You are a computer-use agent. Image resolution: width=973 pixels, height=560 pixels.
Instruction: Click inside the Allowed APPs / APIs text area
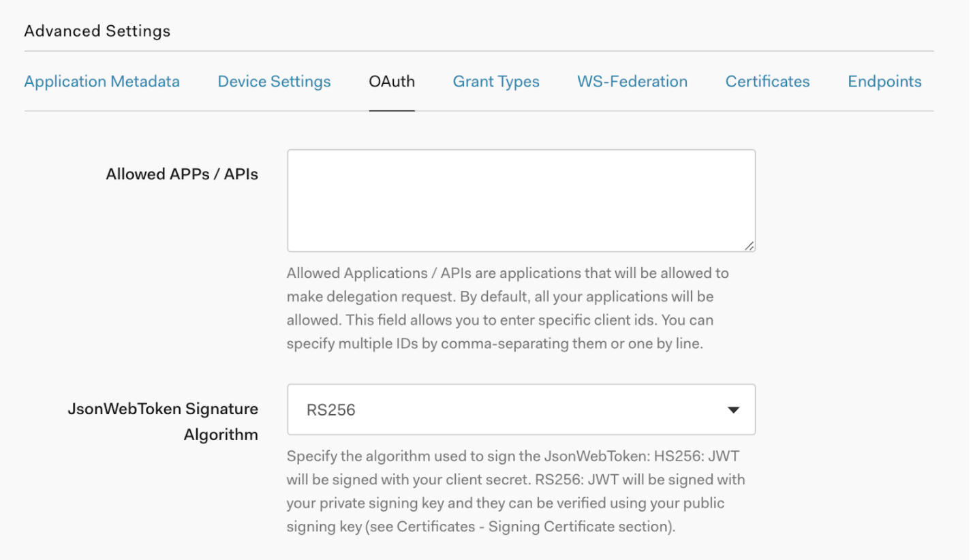point(521,200)
